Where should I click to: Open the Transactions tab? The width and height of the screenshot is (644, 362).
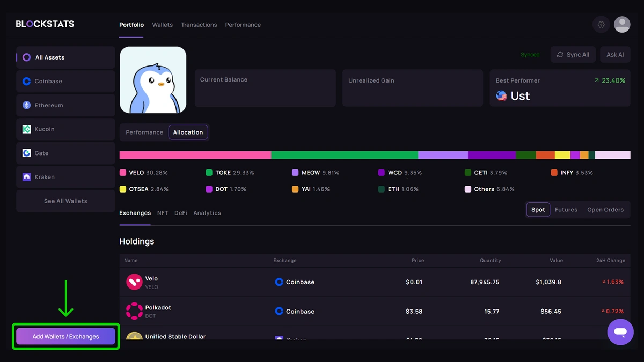199,25
